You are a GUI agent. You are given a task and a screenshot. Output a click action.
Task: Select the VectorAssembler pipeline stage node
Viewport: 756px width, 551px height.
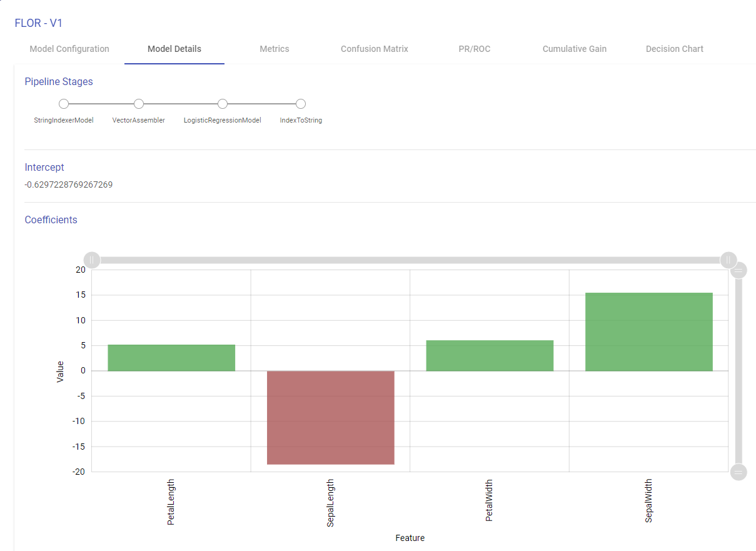[139, 104]
